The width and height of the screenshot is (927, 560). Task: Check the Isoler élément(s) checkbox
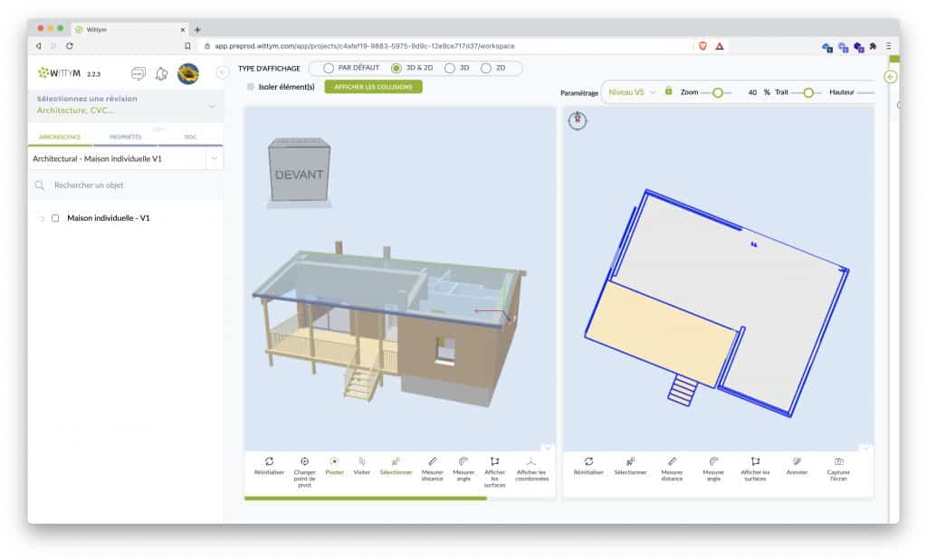coord(251,87)
